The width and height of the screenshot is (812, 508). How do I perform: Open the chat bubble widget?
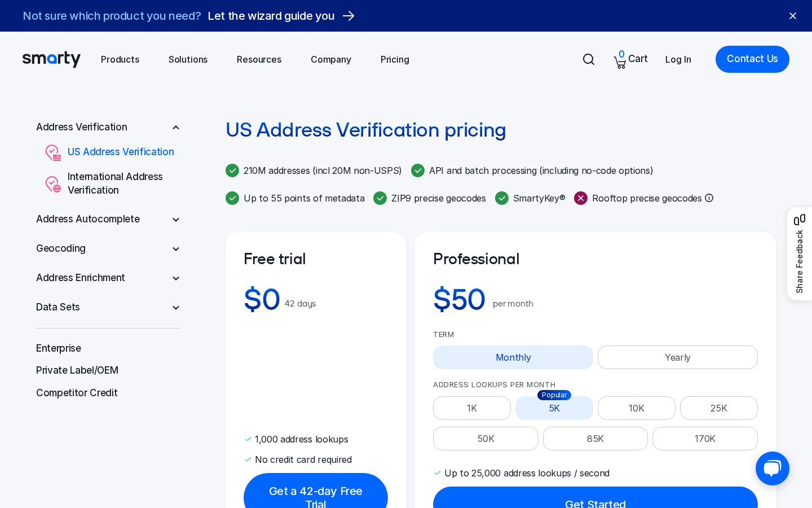(773, 468)
